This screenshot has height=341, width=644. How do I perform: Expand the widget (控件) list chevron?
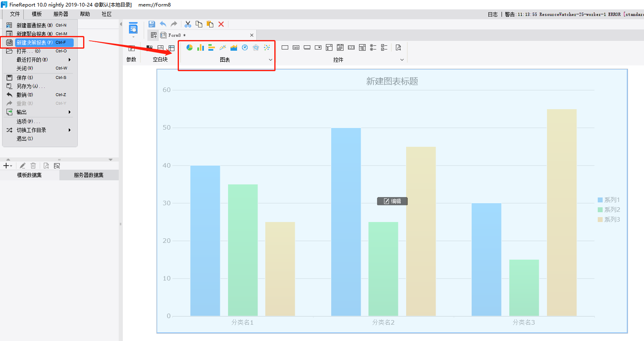pos(402,60)
